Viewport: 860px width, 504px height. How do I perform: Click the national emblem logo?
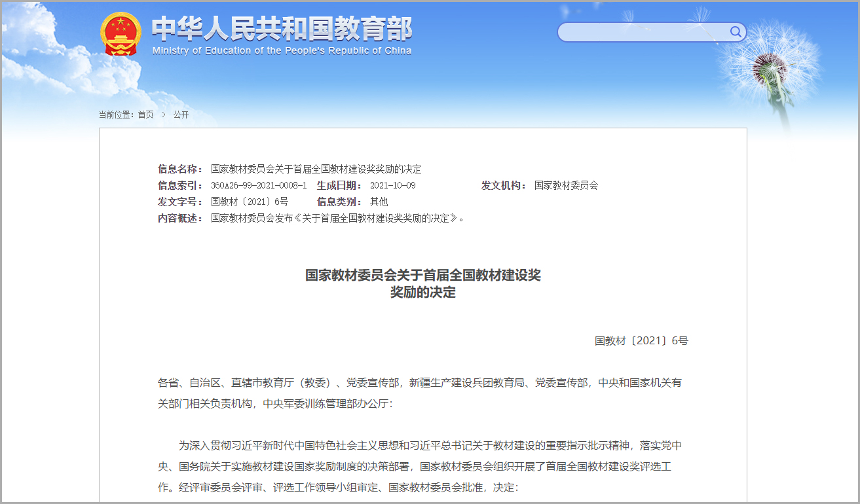pyautogui.click(x=121, y=34)
